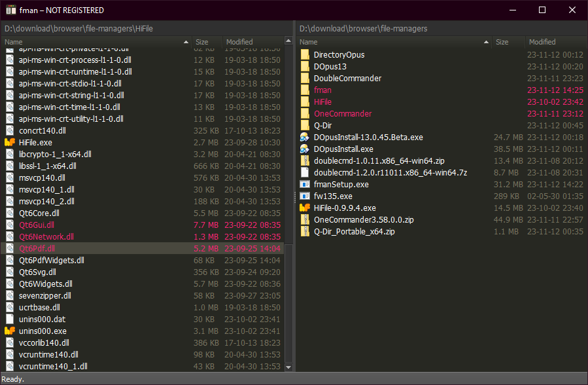The image size is (588, 385).
Task: Click the fman app icon in title bar
Action: click(x=11, y=10)
